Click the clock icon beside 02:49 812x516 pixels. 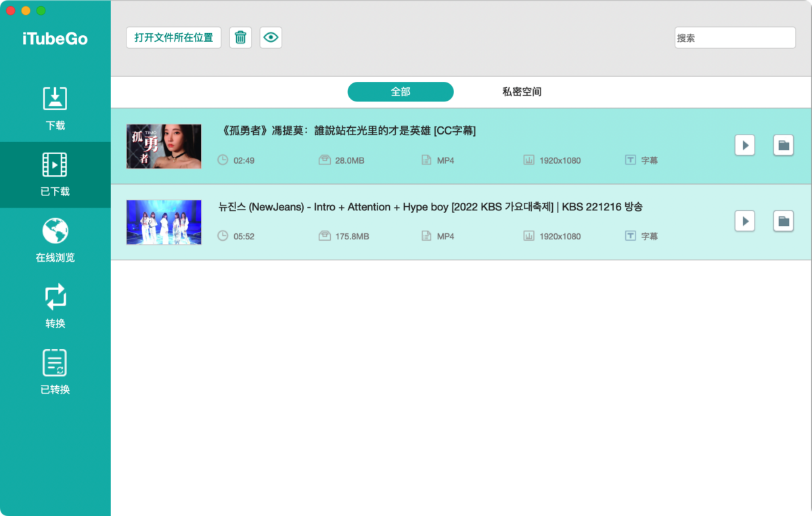[223, 160]
